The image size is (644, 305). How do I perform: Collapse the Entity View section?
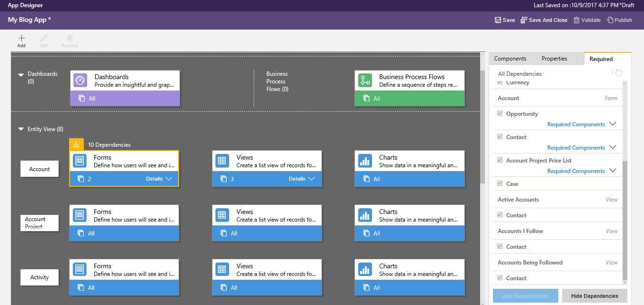(21, 129)
